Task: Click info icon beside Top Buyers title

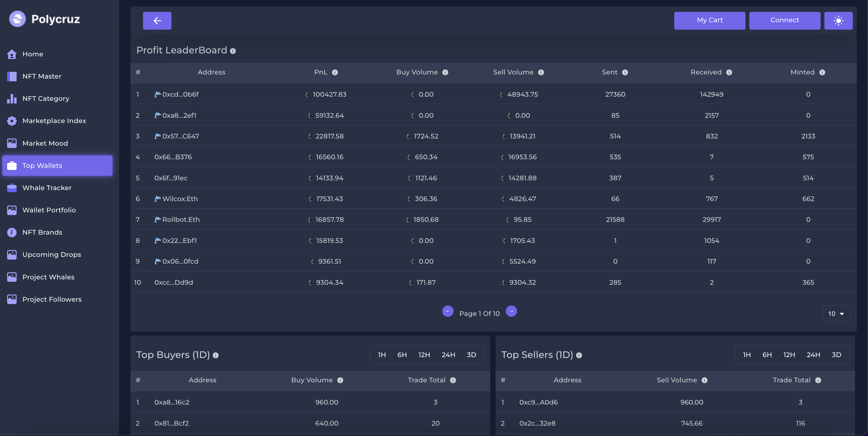Action: 216,355
